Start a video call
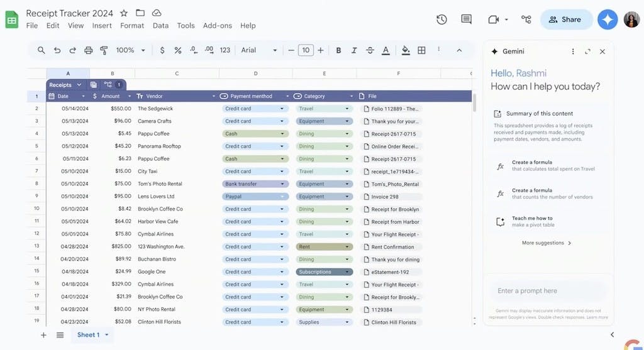 (493, 19)
